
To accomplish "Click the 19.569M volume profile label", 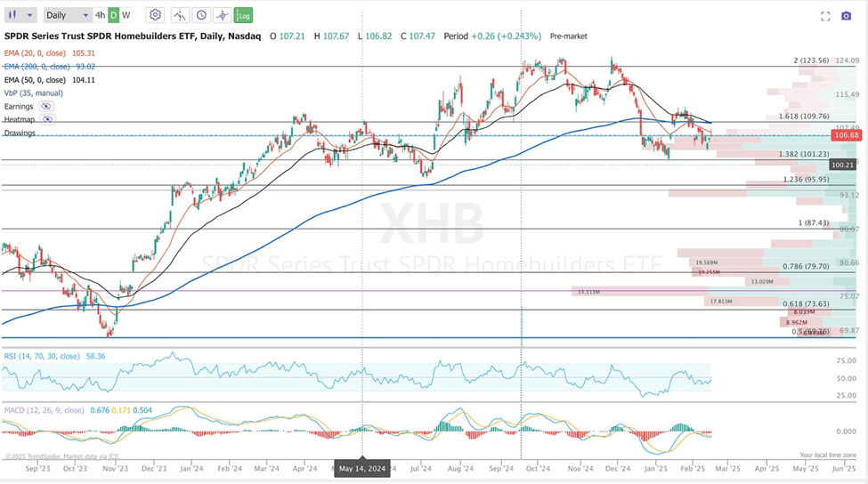I will (707, 262).
